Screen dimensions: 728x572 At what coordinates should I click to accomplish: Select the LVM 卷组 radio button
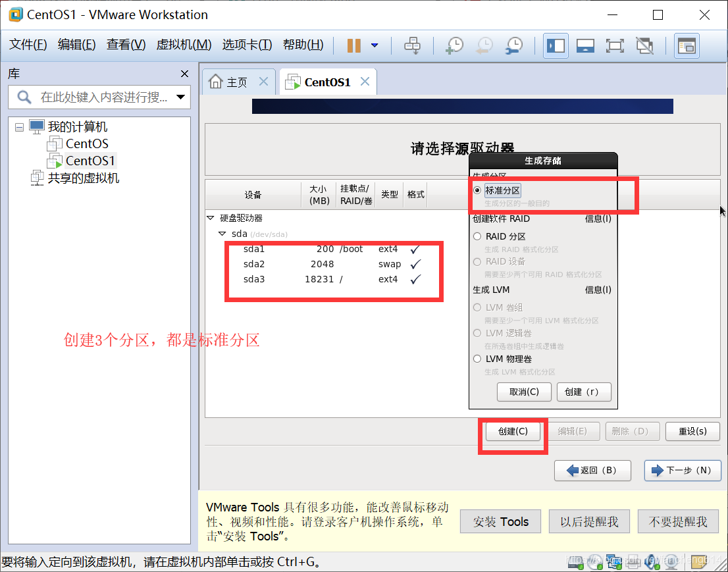(x=477, y=307)
